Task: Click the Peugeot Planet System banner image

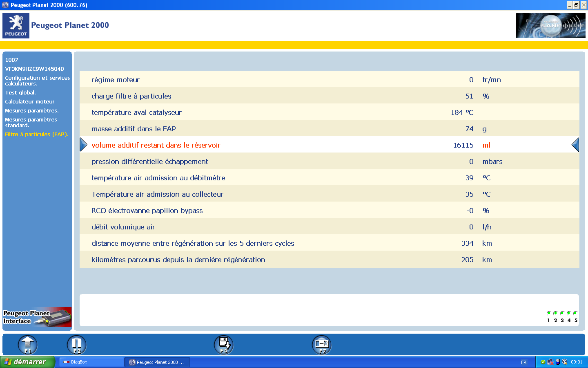Action: tap(550, 25)
